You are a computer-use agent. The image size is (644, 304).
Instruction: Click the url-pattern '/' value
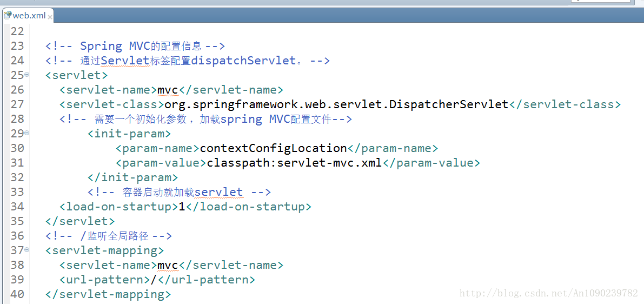[154, 280]
